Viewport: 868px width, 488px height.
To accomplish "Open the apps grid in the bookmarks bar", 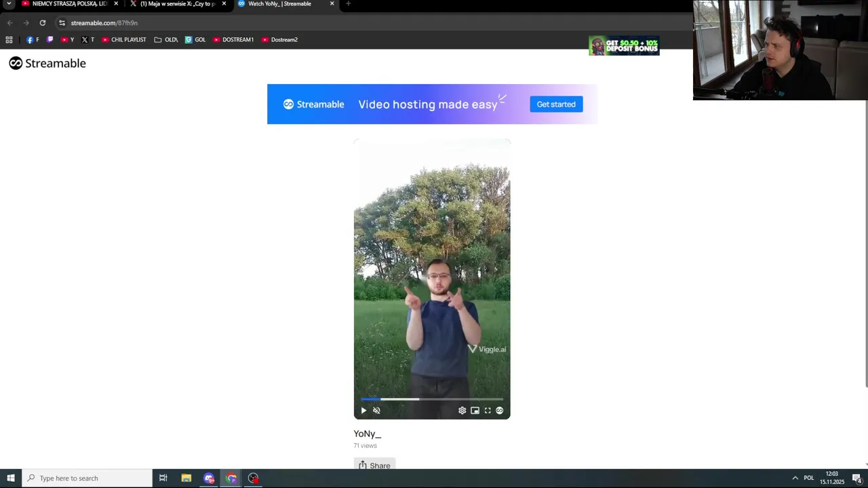I will [x=9, y=39].
